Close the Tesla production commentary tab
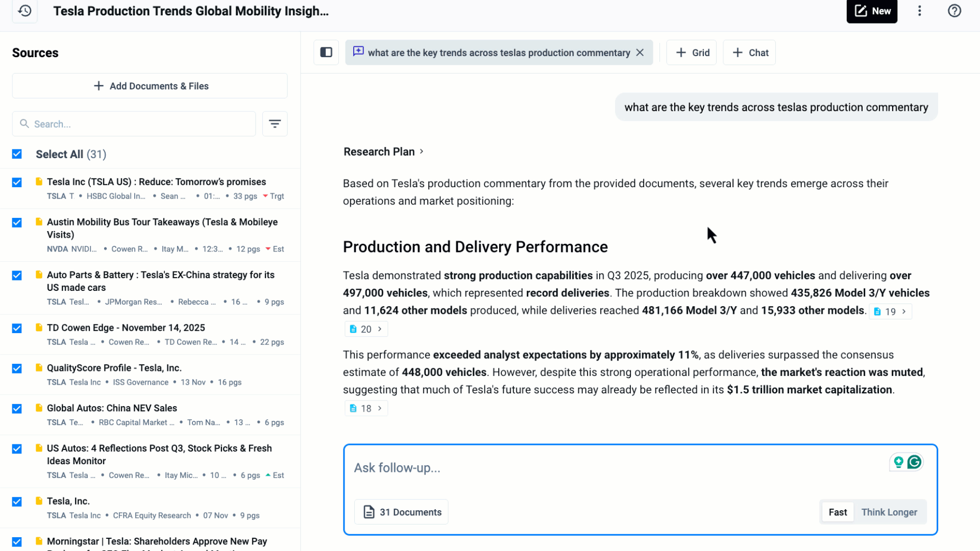Screen dimensions: 980x551 click(x=640, y=53)
